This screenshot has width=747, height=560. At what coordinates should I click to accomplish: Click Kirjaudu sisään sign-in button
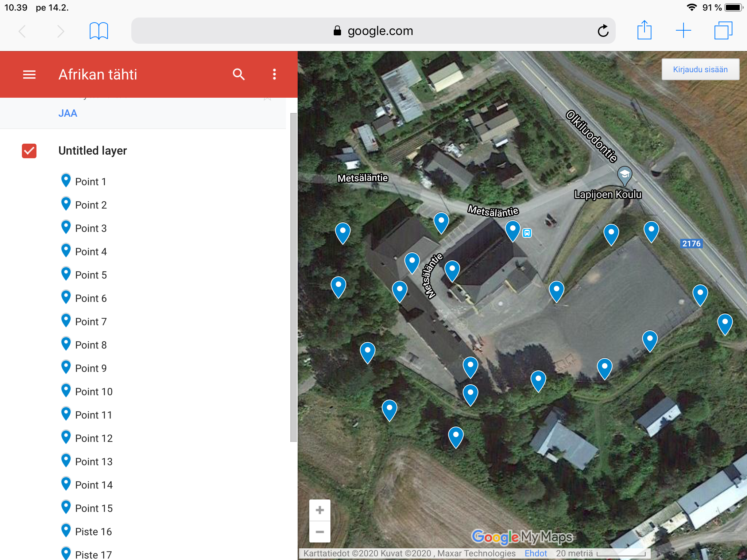[x=700, y=69]
